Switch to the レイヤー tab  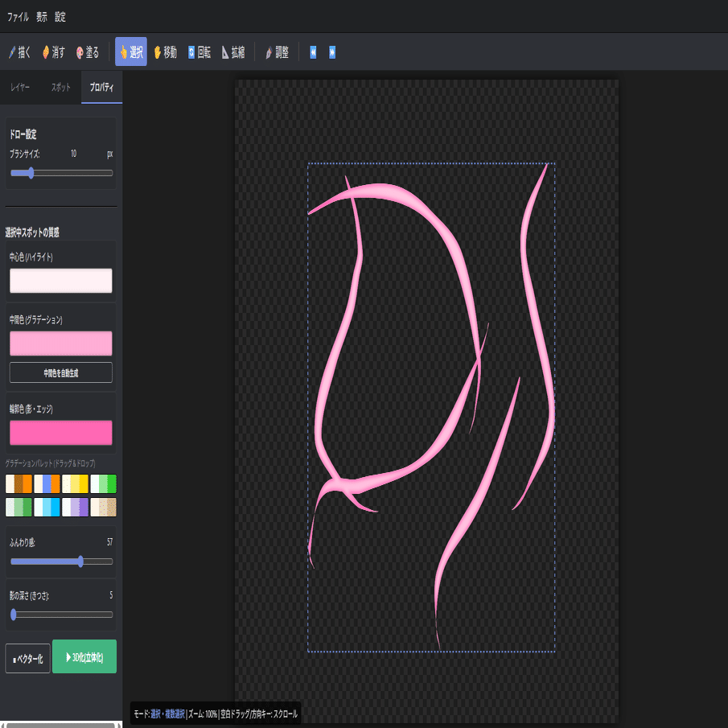tap(20, 88)
